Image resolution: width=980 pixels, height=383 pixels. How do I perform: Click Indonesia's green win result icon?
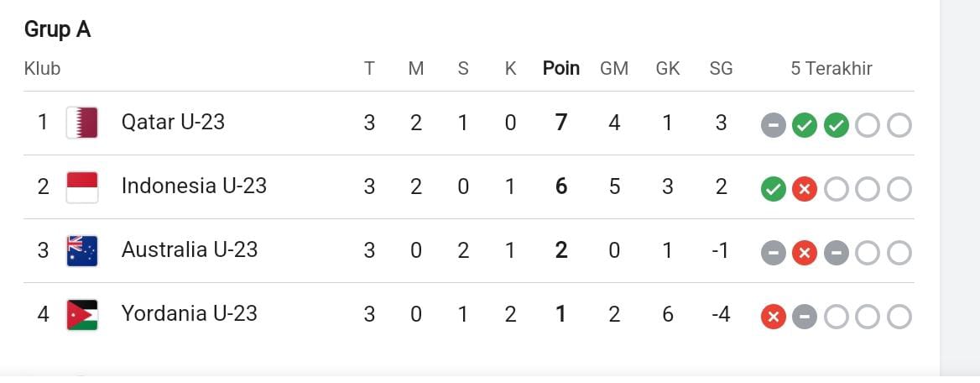tap(773, 190)
